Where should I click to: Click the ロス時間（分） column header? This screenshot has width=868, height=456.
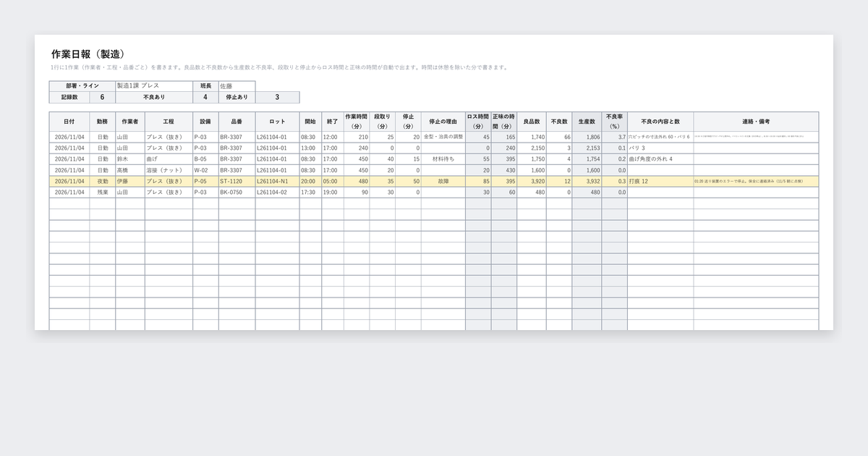(478, 122)
